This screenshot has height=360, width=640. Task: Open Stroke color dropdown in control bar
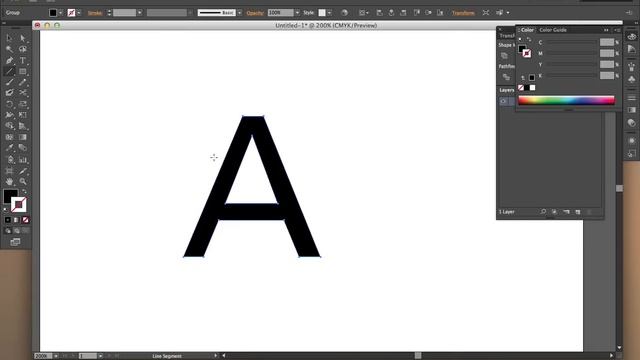pyautogui.click(x=79, y=13)
